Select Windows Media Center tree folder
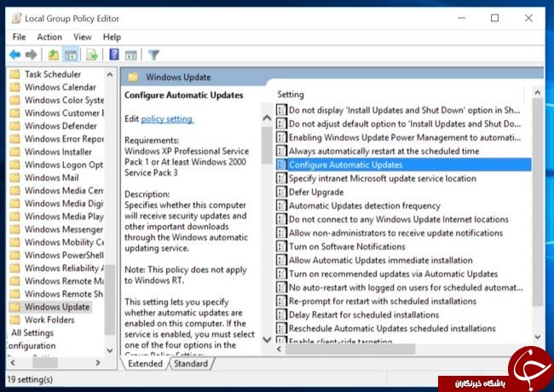 [64, 190]
